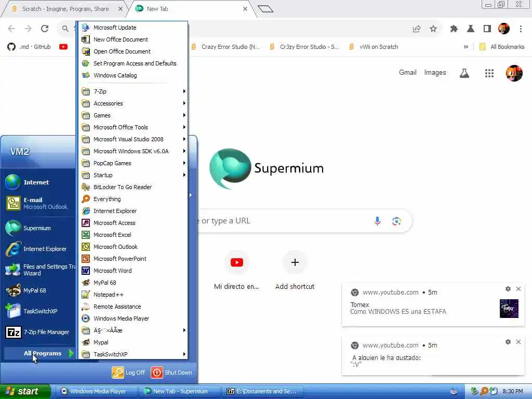Launch Internet Explorer from All Programs list

(133, 211)
